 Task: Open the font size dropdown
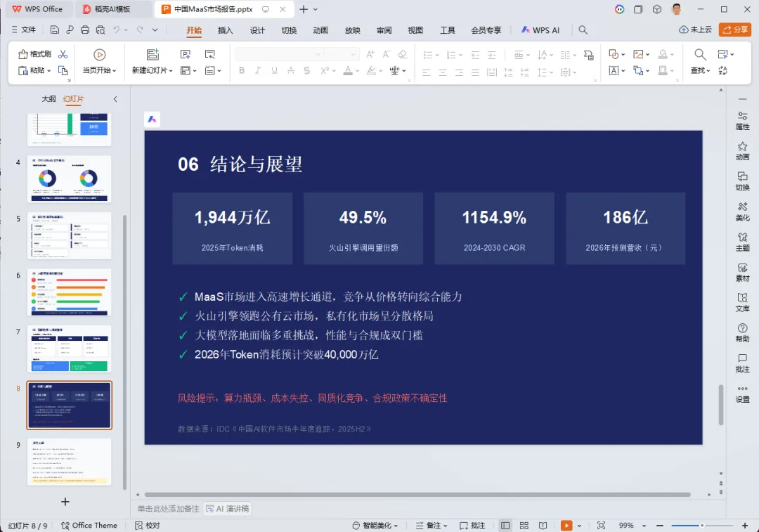click(x=353, y=54)
